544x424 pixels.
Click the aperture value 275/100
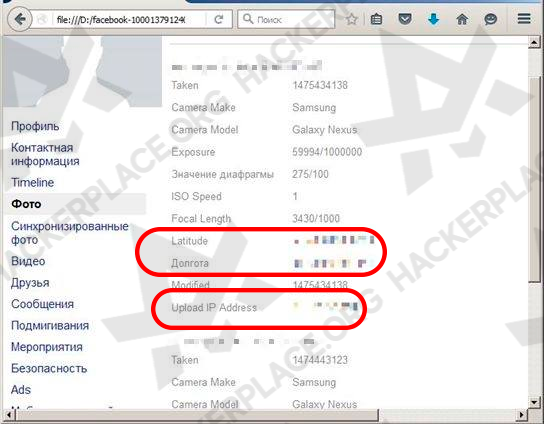tap(310, 174)
